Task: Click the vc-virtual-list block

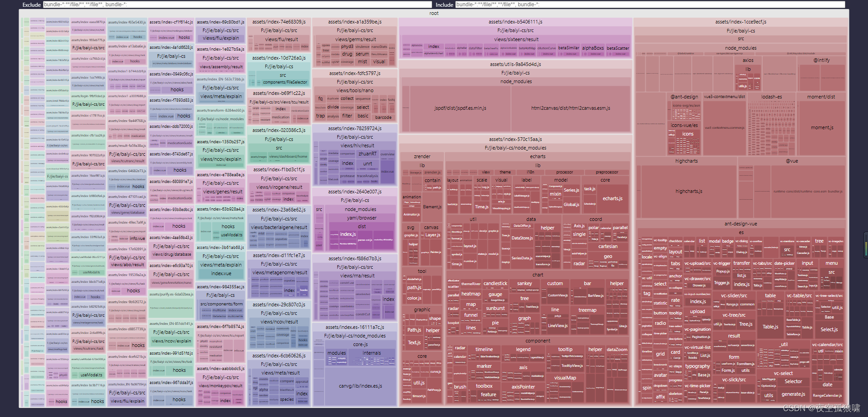Action: (x=697, y=348)
